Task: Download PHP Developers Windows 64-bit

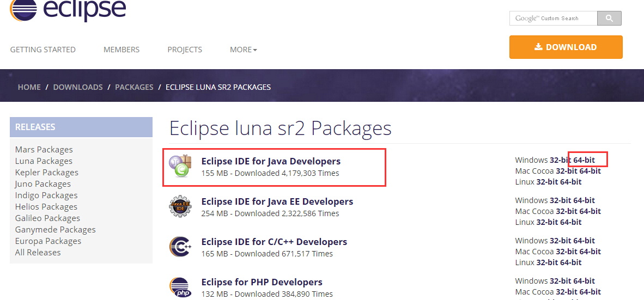Action: [584, 281]
